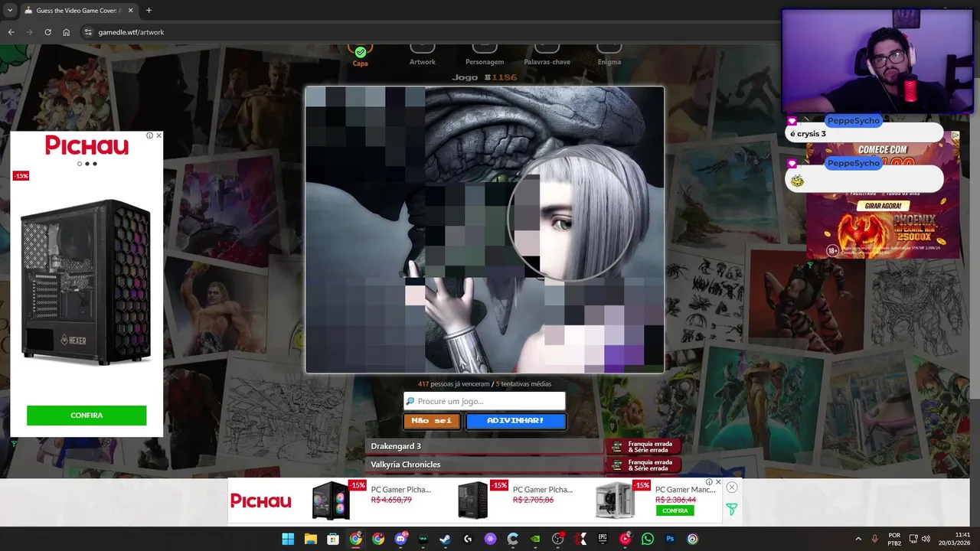
Task: Click the Jogo #1186 label
Action: [485, 77]
